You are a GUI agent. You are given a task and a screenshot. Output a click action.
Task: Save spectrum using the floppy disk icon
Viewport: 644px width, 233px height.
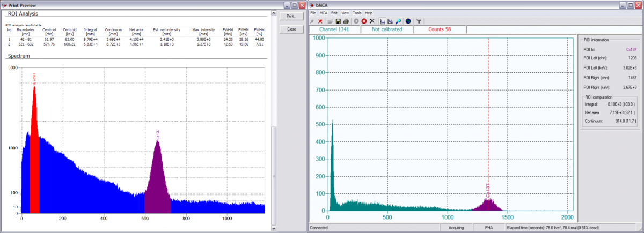click(338, 21)
